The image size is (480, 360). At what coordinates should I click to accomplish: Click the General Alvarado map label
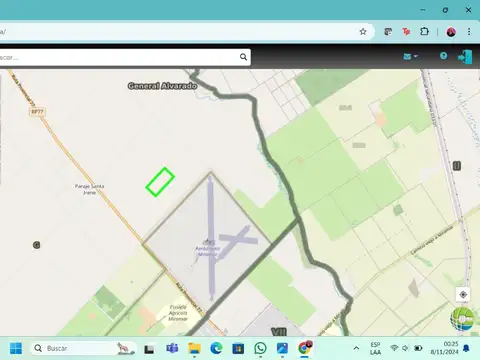[162, 86]
